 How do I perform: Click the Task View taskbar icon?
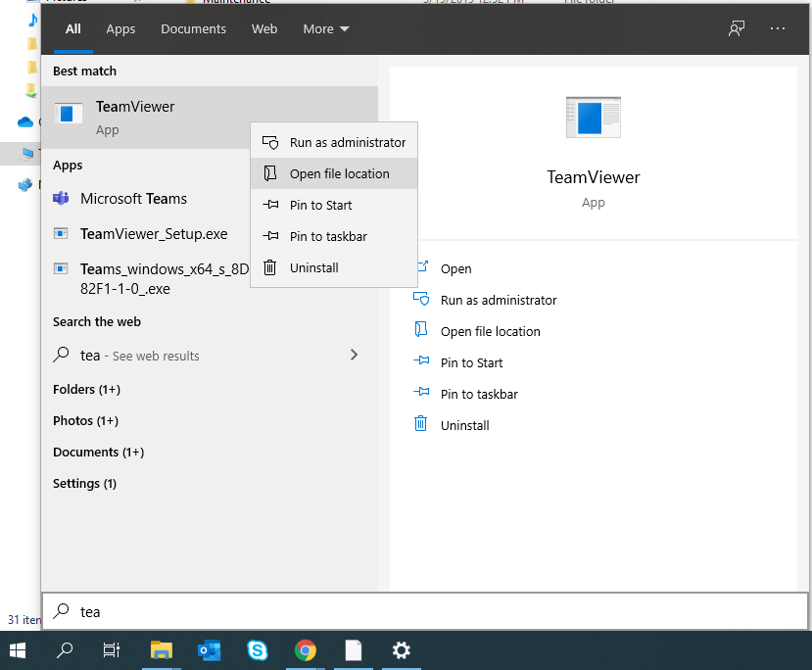[x=112, y=649]
